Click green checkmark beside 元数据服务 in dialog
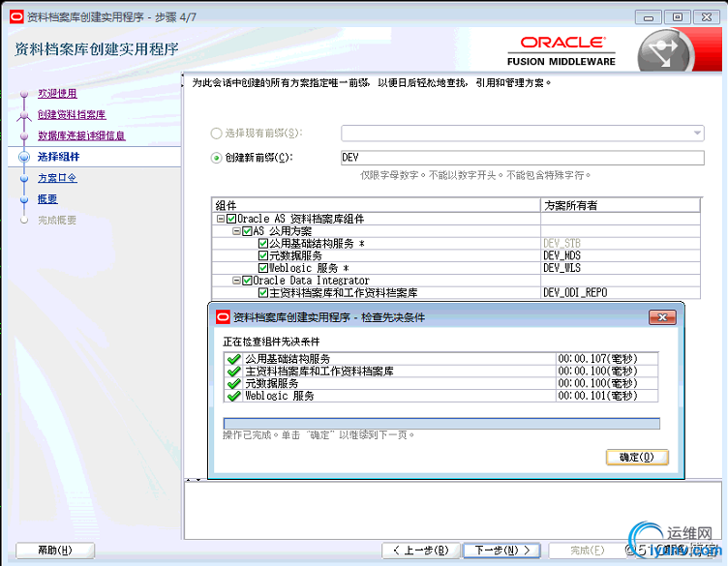This screenshot has width=728, height=566. coord(233,384)
